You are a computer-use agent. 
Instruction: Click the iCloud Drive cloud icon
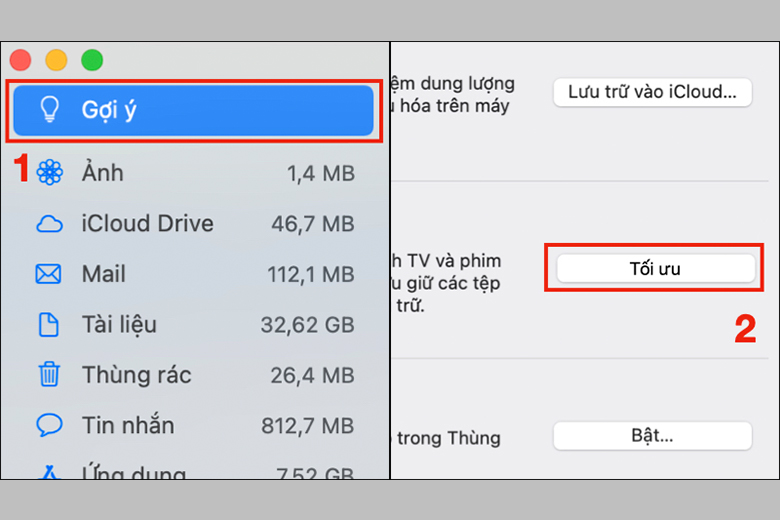click(x=49, y=224)
